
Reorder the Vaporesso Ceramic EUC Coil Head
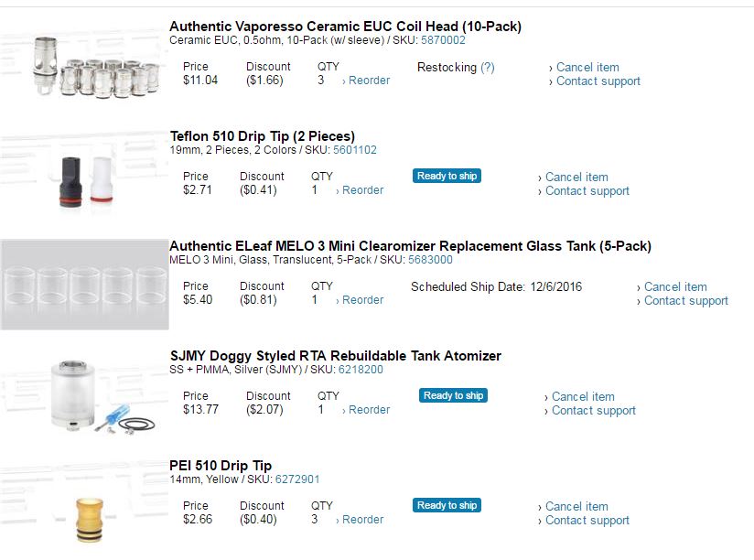tap(369, 81)
